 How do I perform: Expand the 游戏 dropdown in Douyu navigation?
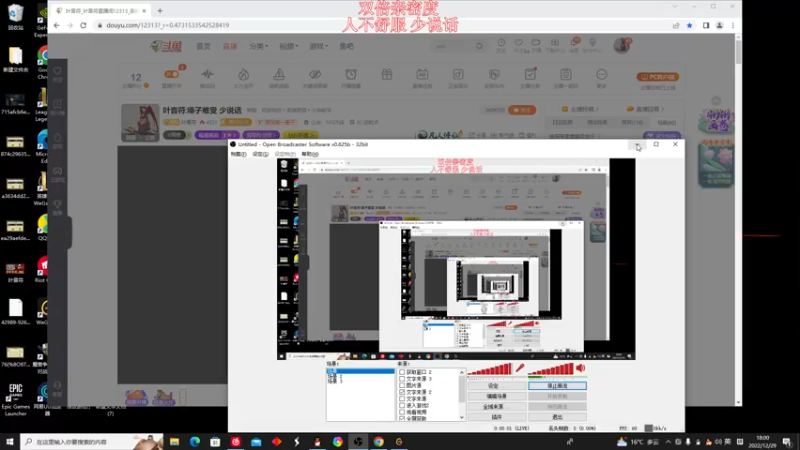coord(318,46)
